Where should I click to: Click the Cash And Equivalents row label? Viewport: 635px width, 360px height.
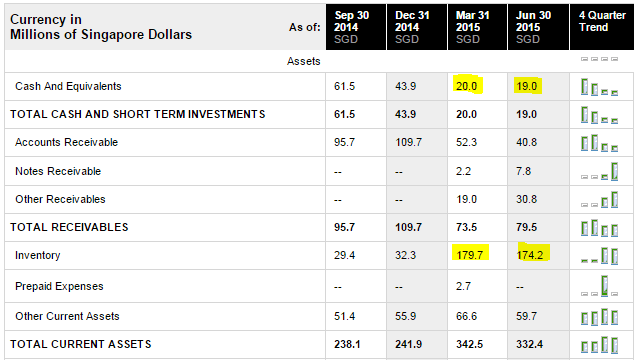[x=68, y=86]
